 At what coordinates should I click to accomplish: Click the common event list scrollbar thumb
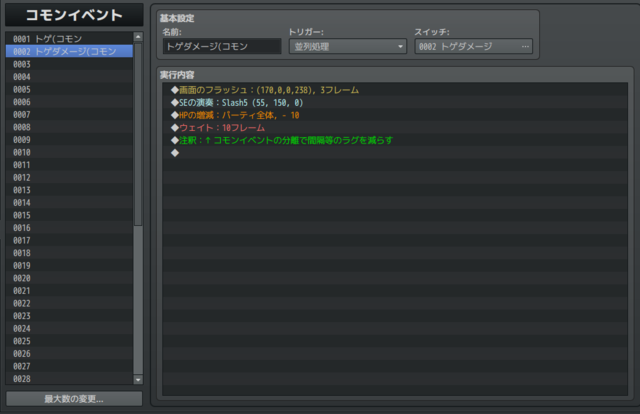(x=138, y=134)
